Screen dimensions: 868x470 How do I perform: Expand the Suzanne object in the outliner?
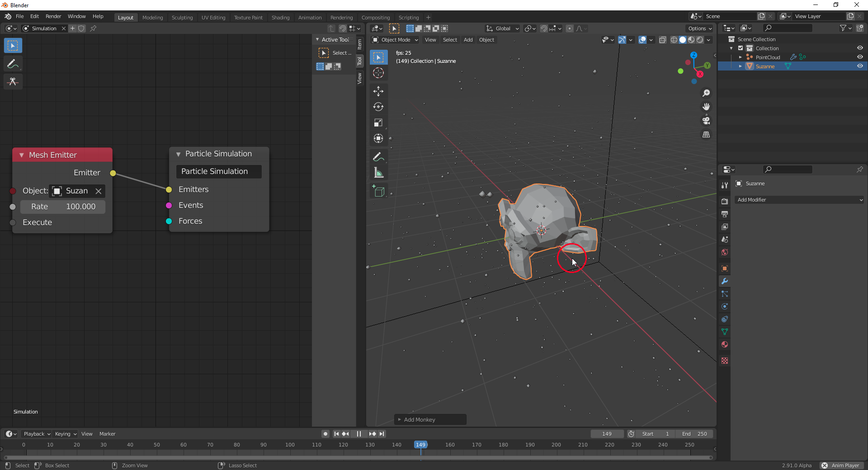tap(740, 66)
